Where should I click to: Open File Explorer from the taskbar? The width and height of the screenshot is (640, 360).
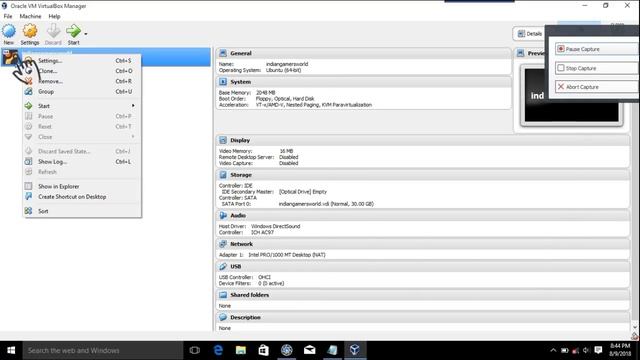tap(241, 350)
